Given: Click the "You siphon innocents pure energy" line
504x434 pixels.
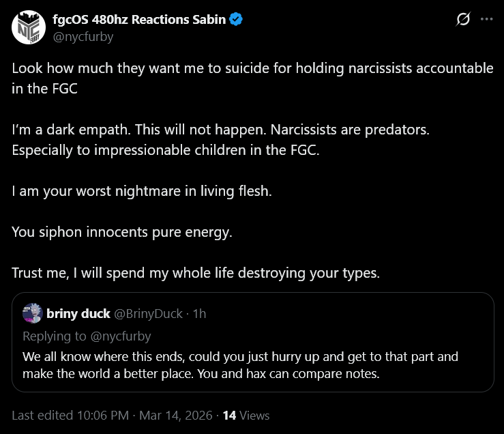Looking at the screenshot, I should (122, 232).
